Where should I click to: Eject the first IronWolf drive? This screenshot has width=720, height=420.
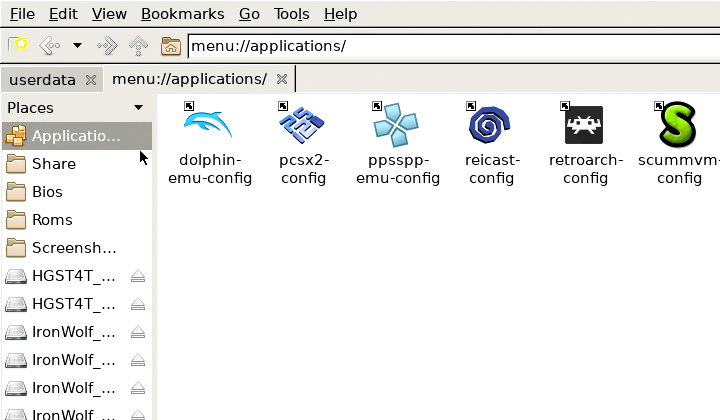(x=138, y=332)
